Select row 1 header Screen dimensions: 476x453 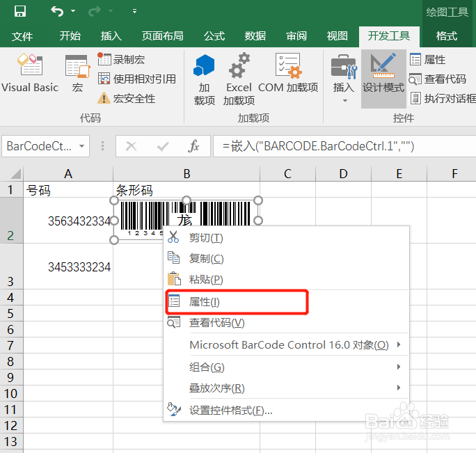pos(11,190)
